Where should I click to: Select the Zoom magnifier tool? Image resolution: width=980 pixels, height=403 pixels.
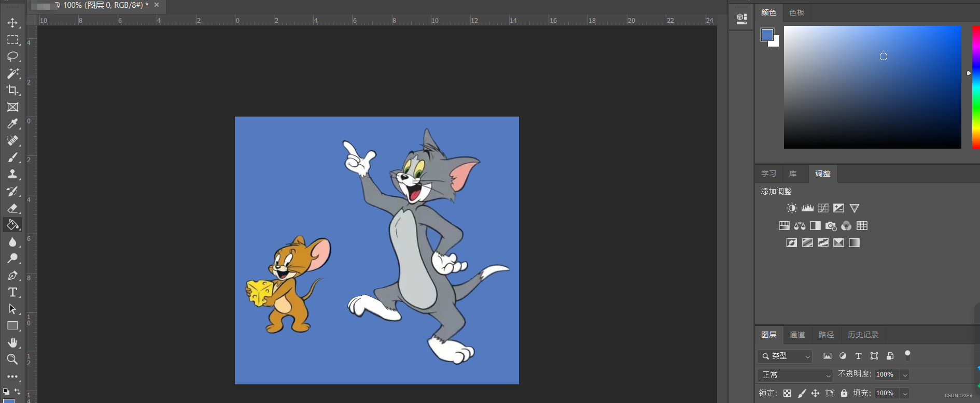click(x=12, y=359)
